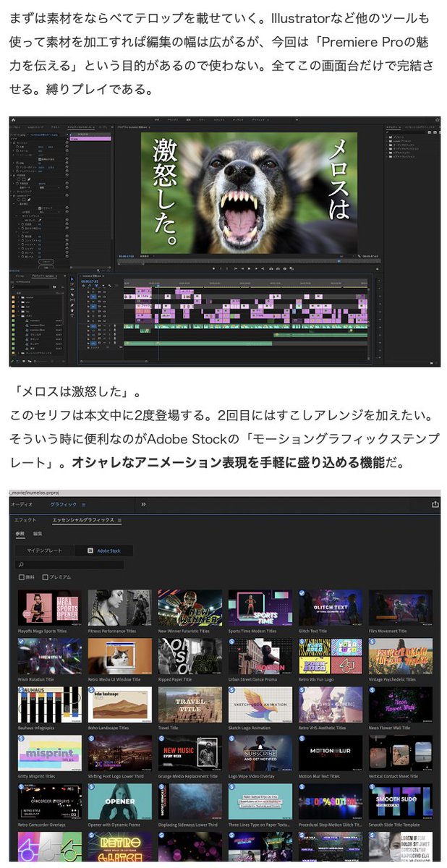Click the premium badge on Smooth Slide Title Template

pos(372,788)
